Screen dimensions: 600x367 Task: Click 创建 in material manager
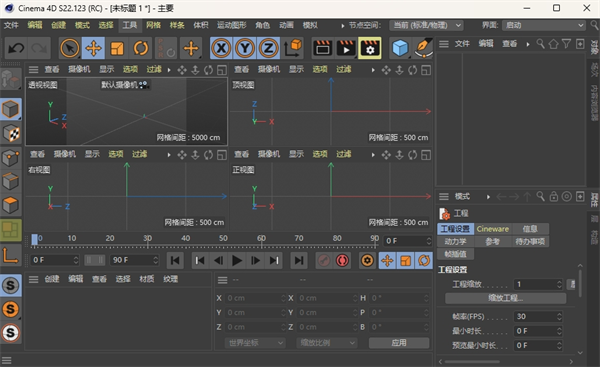click(x=52, y=279)
